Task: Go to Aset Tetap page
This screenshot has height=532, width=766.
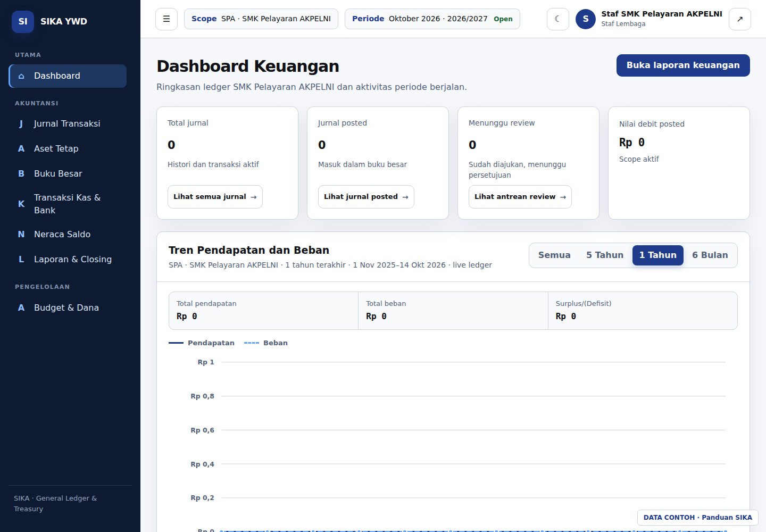Action: [x=68, y=149]
